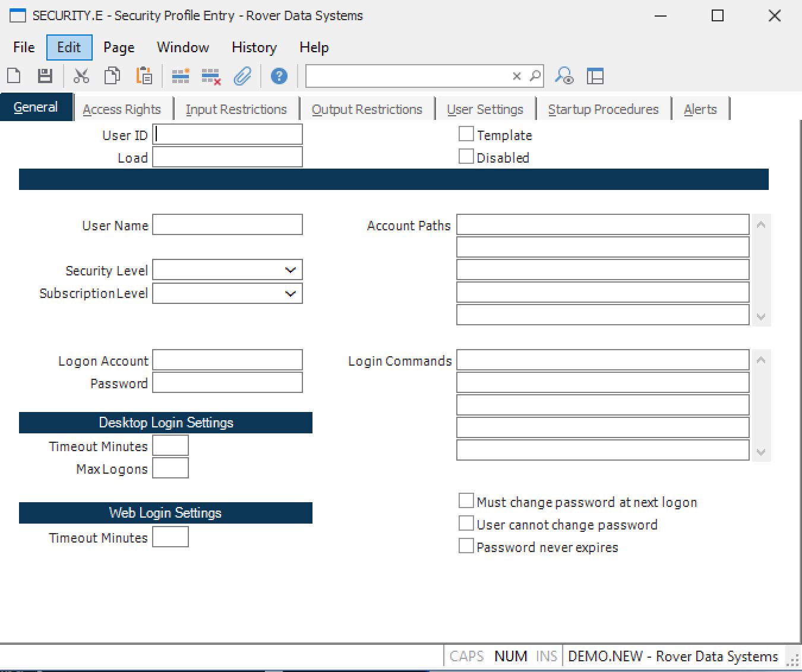The image size is (802, 672).
Task: Open the History menu
Action: (x=254, y=47)
